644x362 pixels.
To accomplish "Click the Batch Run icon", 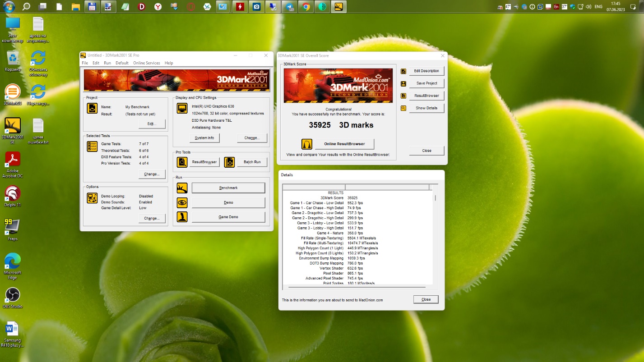I will [229, 162].
